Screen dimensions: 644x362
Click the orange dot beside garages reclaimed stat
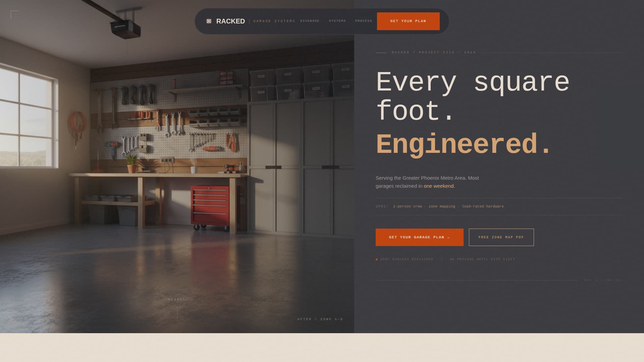pos(376,259)
